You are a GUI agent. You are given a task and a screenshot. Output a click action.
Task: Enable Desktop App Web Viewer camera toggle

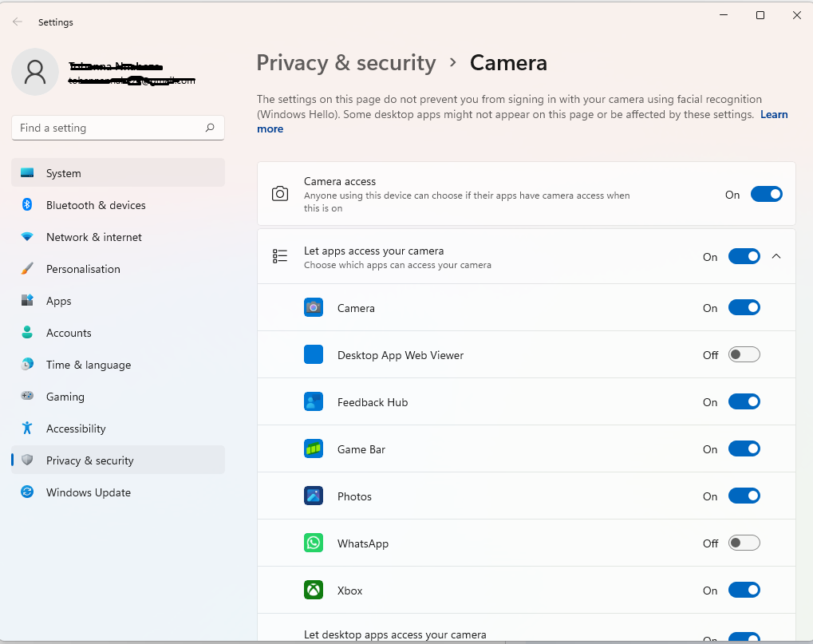pyautogui.click(x=744, y=355)
